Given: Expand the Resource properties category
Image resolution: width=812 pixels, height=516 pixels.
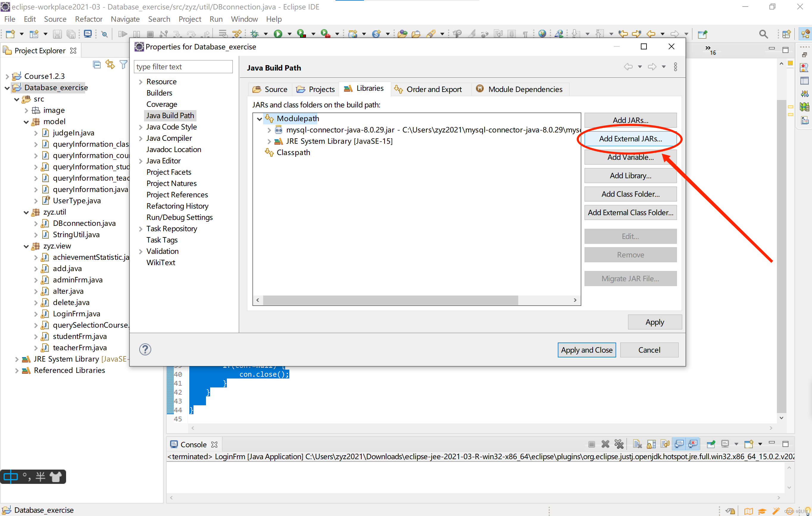Looking at the screenshot, I should [140, 82].
